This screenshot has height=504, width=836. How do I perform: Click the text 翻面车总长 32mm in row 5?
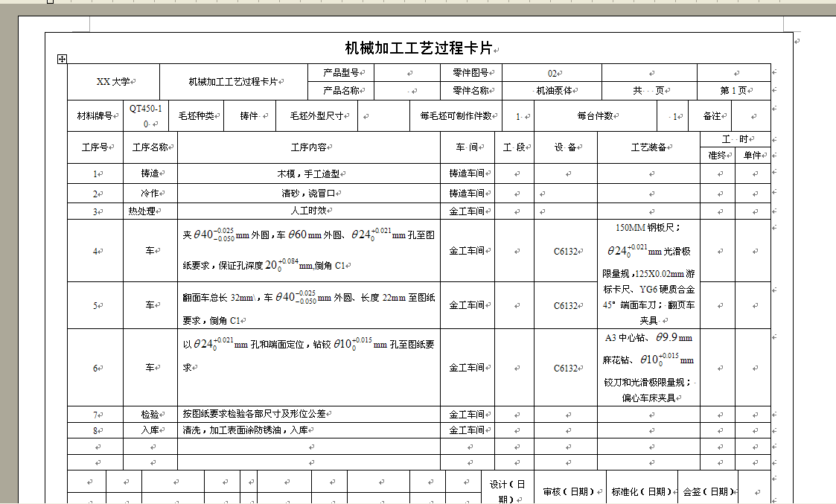point(219,298)
